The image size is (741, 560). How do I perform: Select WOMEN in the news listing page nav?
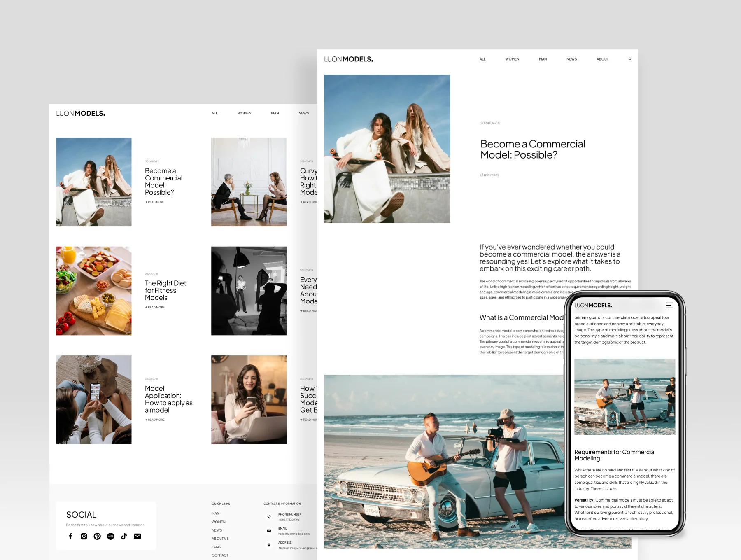[x=244, y=113]
